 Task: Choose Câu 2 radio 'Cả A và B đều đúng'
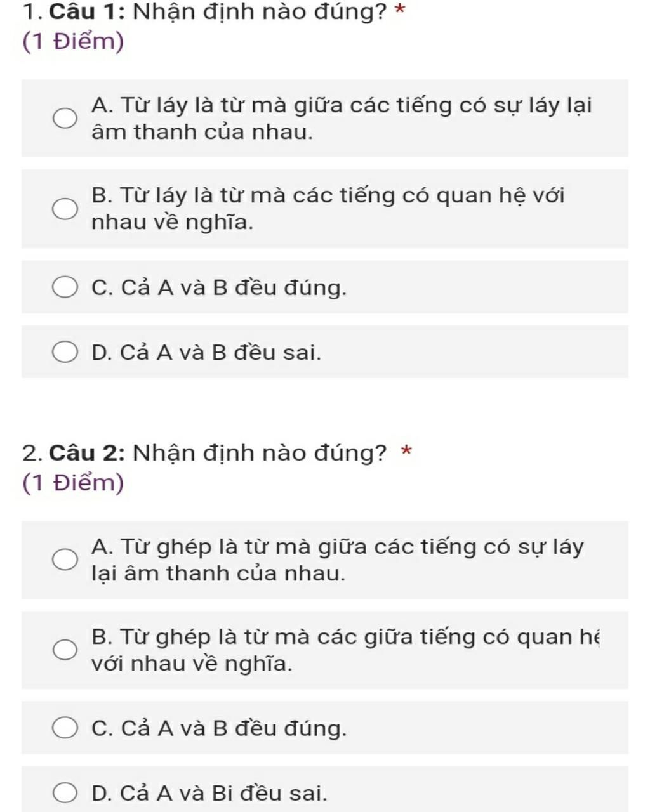pyautogui.click(x=64, y=728)
